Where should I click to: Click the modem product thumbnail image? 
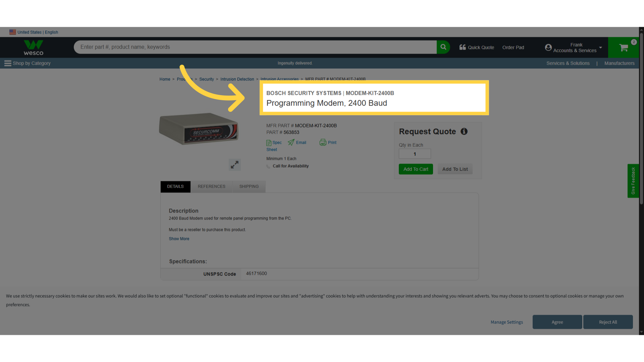199,129
